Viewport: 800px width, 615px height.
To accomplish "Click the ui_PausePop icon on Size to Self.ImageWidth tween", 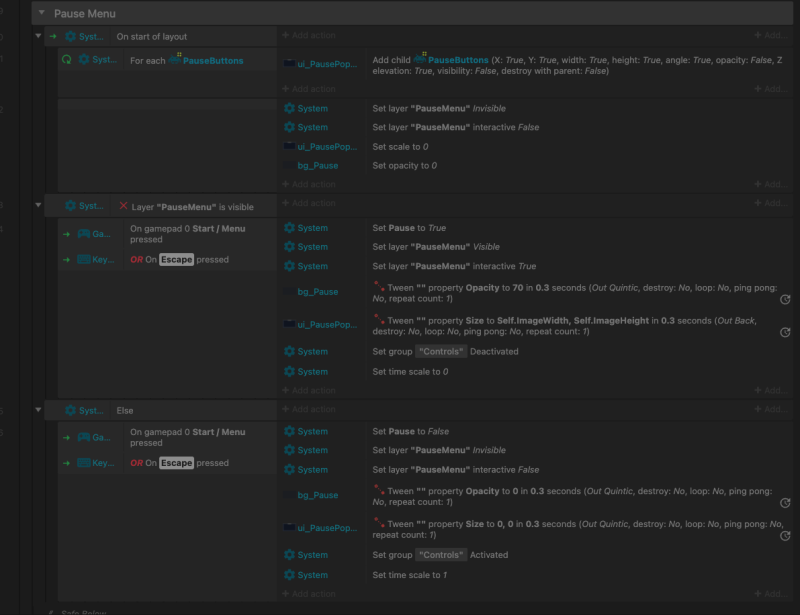I will (289, 324).
